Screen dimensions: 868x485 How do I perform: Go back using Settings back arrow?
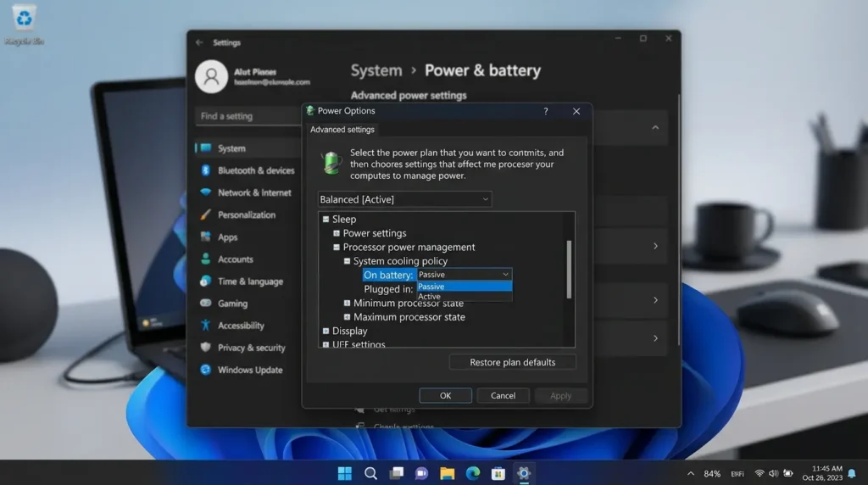[199, 42]
